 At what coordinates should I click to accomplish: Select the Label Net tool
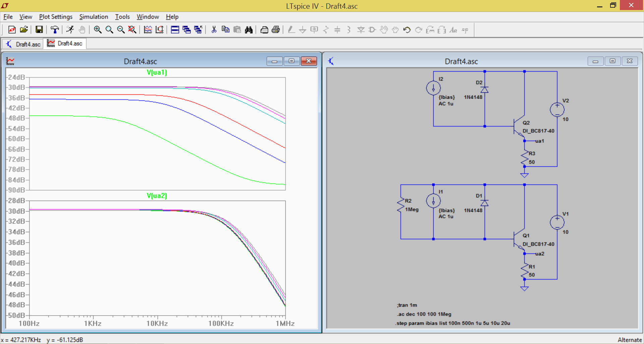tap(314, 30)
